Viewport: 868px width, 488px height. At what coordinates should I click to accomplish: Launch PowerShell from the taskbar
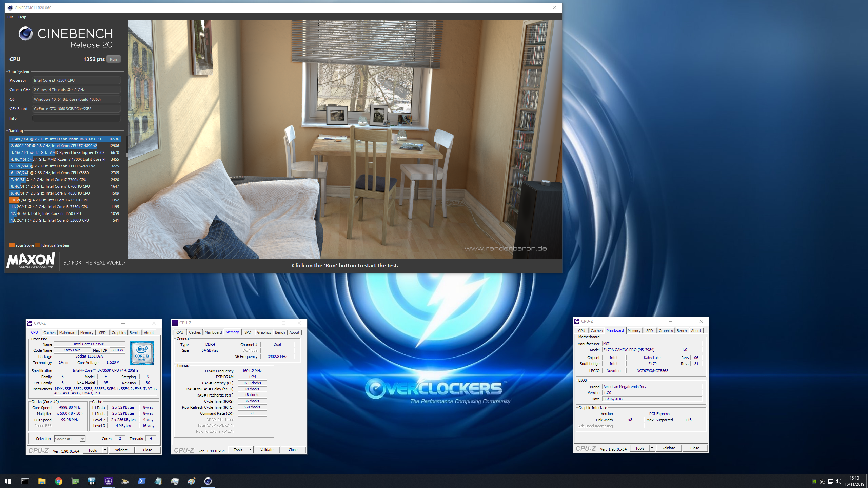click(141, 481)
